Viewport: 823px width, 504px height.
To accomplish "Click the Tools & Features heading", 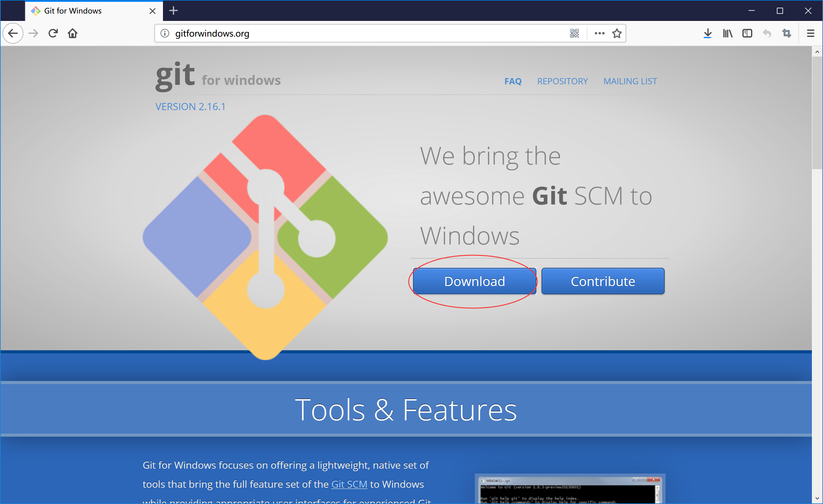I will tap(406, 410).
